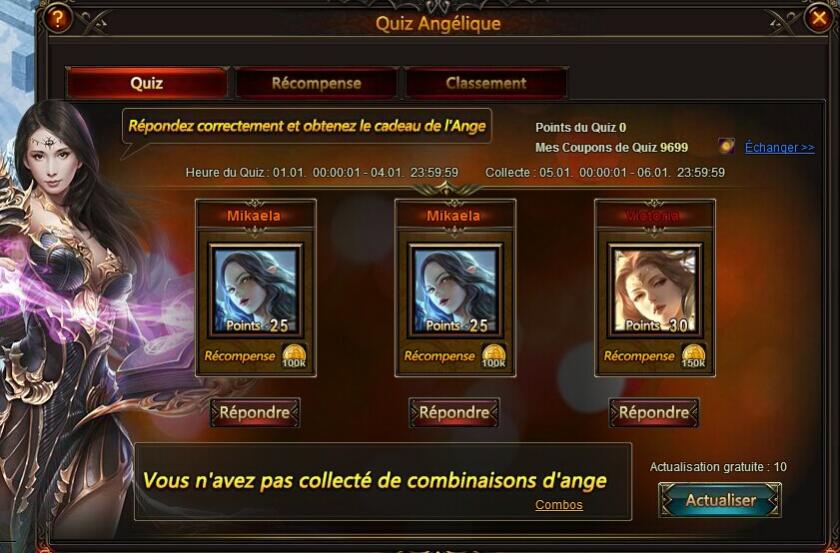The image size is (840, 553).
Task: Close the Quiz Angélique window
Action: [x=819, y=18]
